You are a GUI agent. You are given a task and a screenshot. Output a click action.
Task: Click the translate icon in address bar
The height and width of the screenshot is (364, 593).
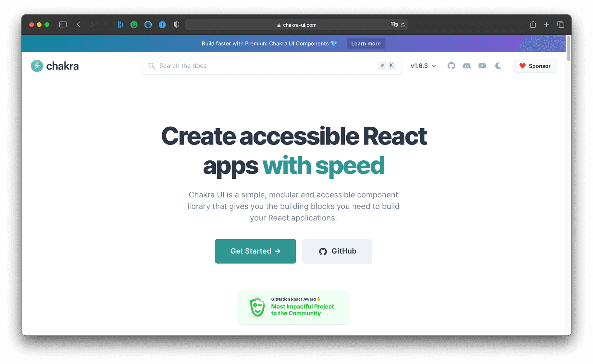click(x=394, y=25)
